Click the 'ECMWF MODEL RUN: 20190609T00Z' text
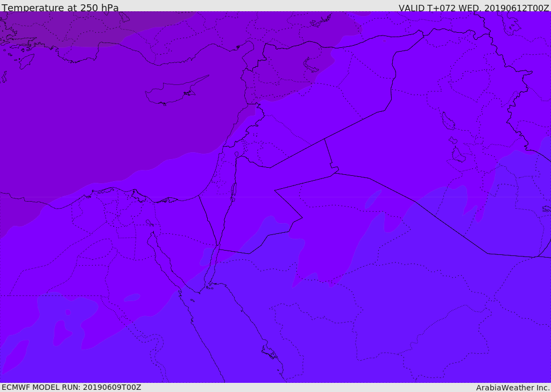551x392 pixels. tap(72, 387)
